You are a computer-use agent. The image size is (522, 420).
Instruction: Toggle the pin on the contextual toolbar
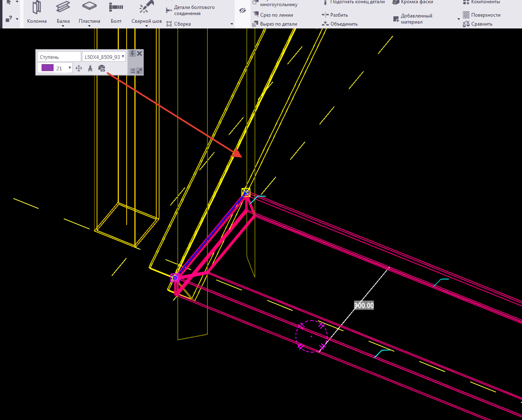click(132, 54)
